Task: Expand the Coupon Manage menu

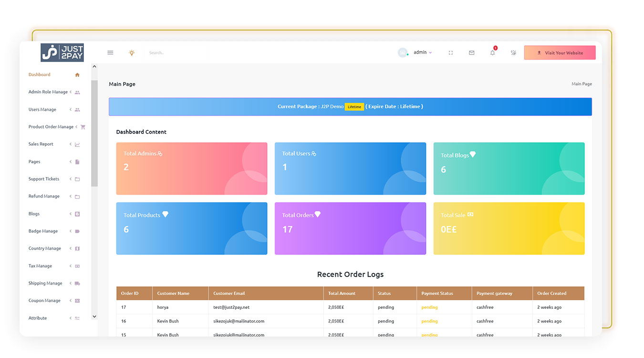Action: (x=44, y=300)
